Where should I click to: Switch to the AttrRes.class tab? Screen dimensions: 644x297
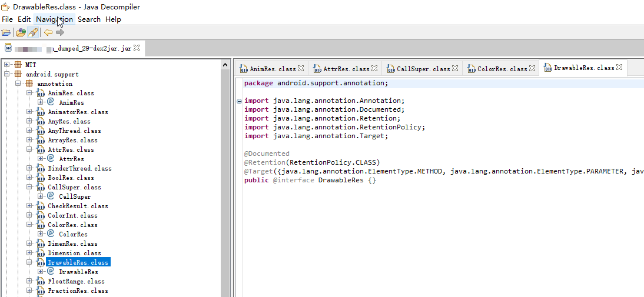[345, 68]
